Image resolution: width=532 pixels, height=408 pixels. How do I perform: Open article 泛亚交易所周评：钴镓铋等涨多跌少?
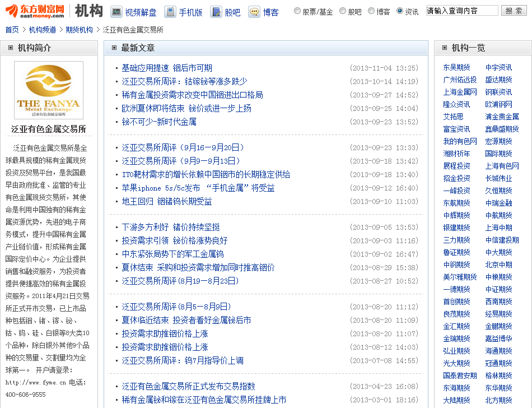click(185, 81)
